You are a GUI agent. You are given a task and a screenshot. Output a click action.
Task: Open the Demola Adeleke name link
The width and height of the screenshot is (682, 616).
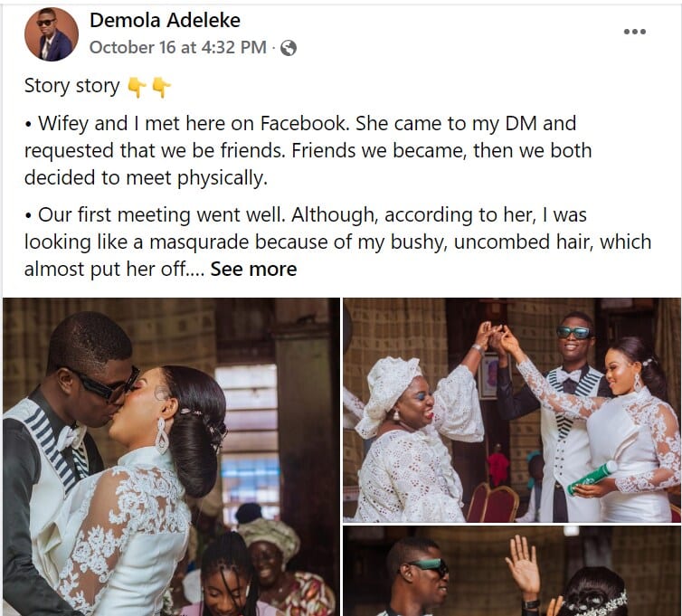point(165,20)
